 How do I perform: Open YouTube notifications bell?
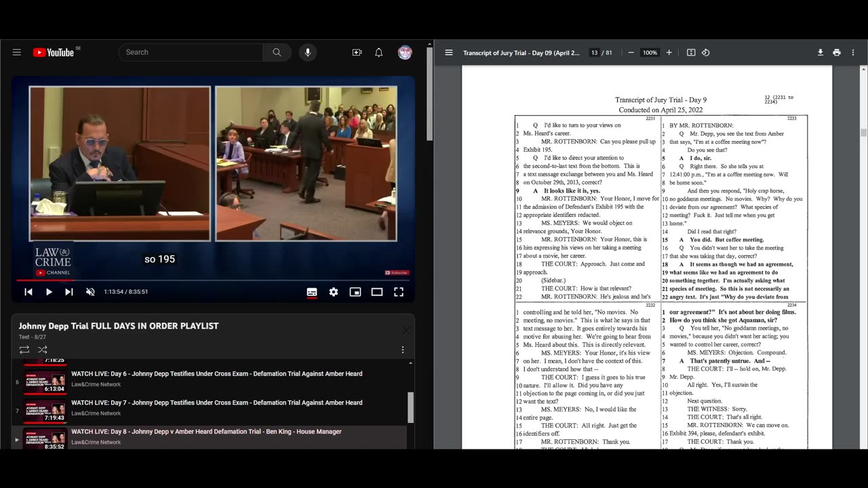[379, 52]
